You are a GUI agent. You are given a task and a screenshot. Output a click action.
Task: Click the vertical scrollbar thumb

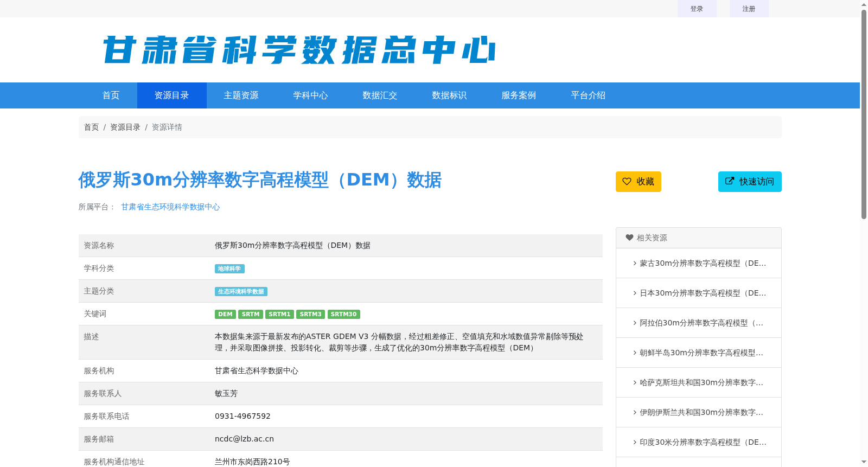(864, 114)
